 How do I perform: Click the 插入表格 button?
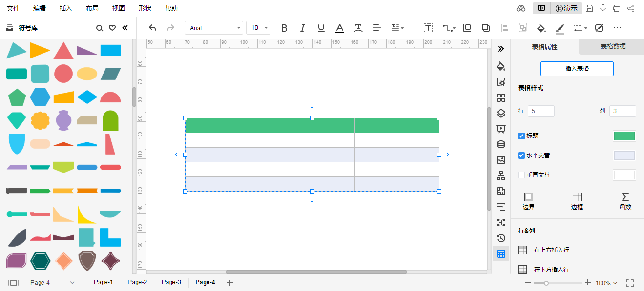tap(577, 69)
